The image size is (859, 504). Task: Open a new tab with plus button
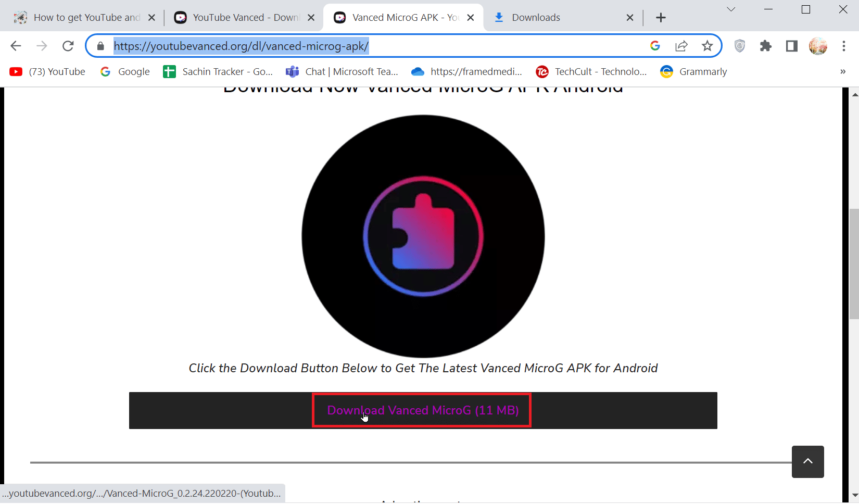pyautogui.click(x=661, y=18)
